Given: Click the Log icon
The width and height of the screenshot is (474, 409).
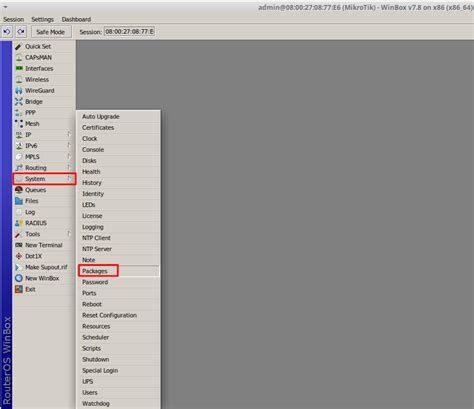Looking at the screenshot, I should (x=19, y=212).
